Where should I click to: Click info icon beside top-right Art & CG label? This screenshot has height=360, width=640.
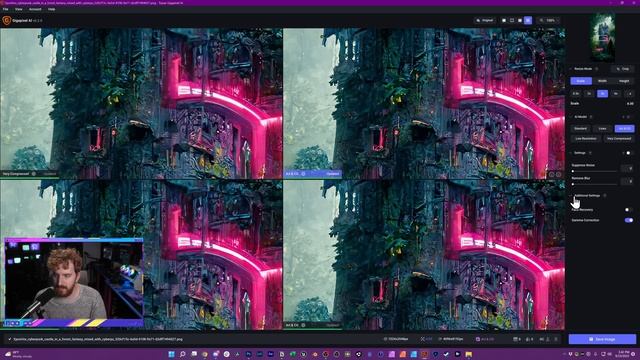[303, 174]
